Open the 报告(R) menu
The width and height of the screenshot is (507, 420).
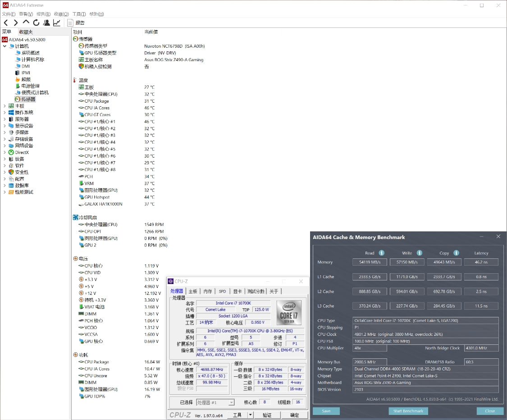point(43,14)
